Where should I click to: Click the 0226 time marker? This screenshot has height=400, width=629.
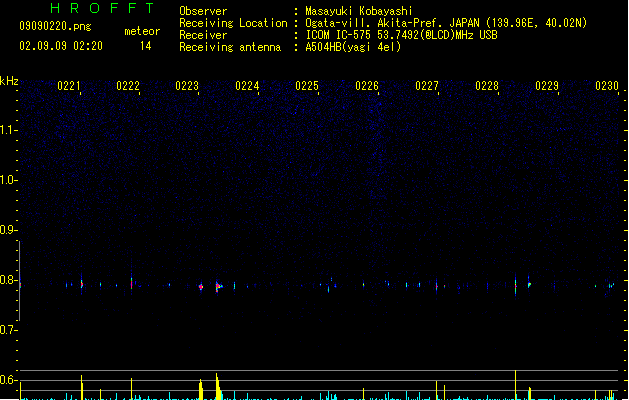(367, 86)
